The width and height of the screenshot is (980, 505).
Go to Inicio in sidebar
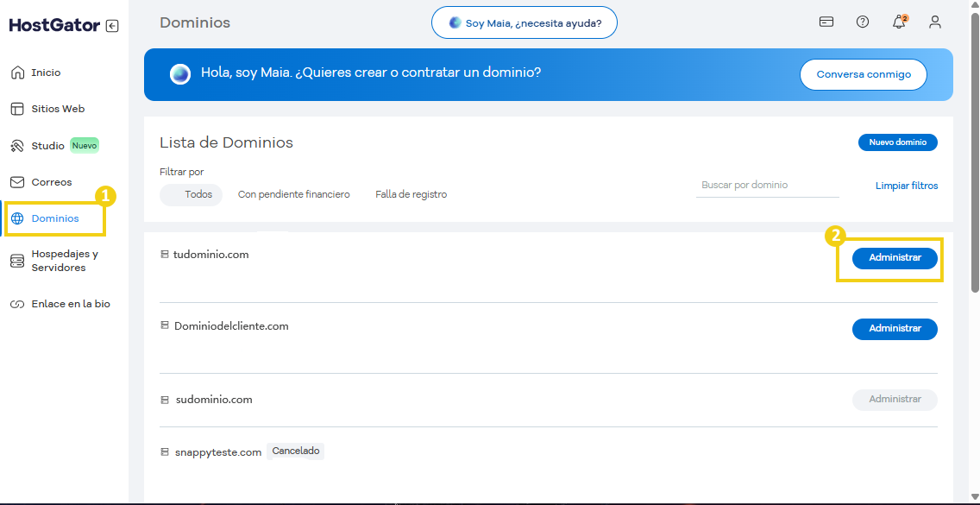click(46, 73)
